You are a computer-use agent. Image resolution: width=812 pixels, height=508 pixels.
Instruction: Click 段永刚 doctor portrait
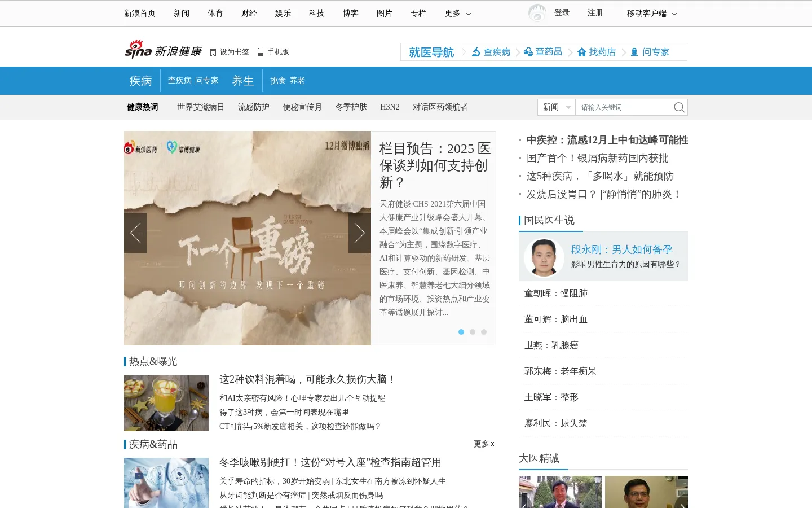click(544, 257)
